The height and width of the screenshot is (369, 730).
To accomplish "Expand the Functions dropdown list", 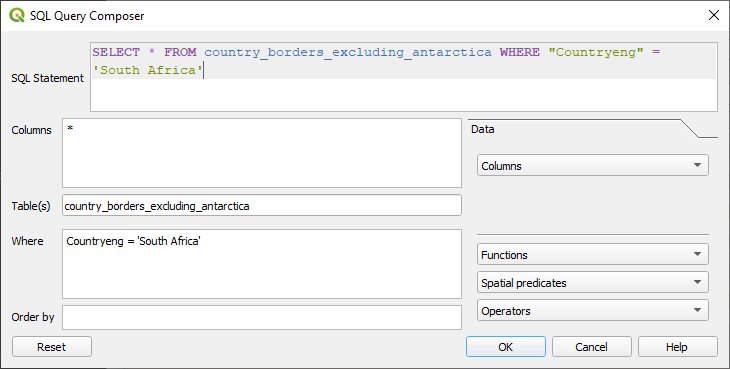I will click(x=593, y=255).
